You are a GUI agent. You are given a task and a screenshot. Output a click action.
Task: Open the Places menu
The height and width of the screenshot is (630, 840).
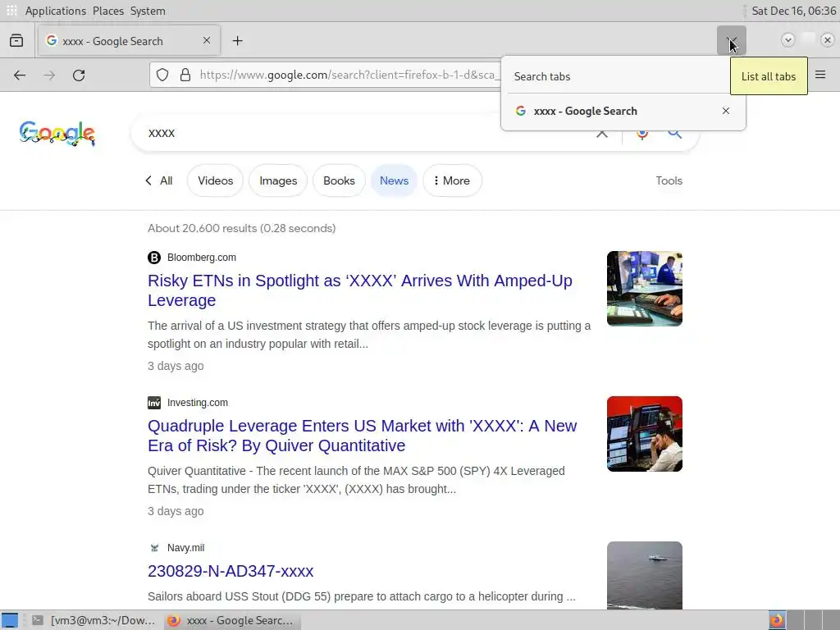108,11
